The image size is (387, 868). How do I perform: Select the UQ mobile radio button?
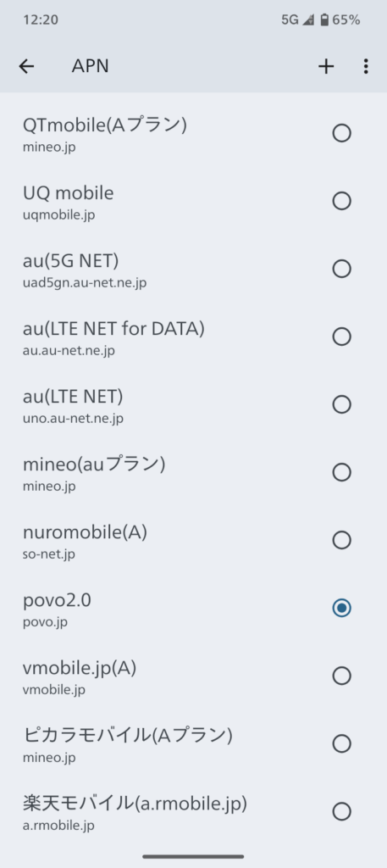[x=341, y=201]
